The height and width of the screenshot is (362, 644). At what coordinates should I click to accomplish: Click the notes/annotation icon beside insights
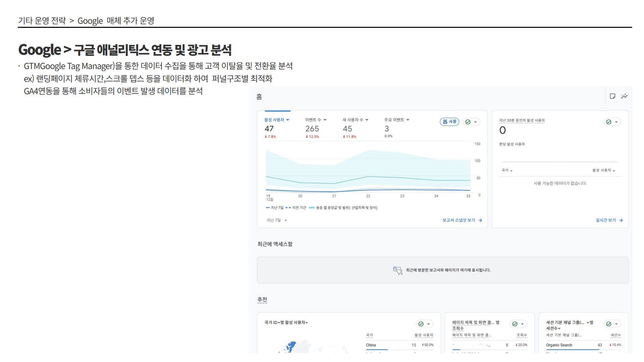tap(612, 96)
